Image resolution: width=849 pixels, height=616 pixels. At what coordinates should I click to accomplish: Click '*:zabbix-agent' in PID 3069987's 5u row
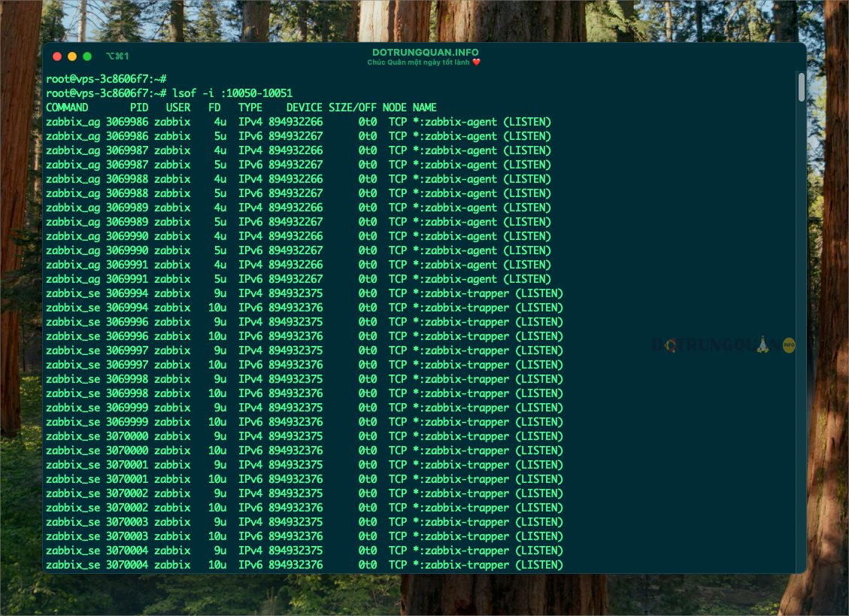(455, 165)
